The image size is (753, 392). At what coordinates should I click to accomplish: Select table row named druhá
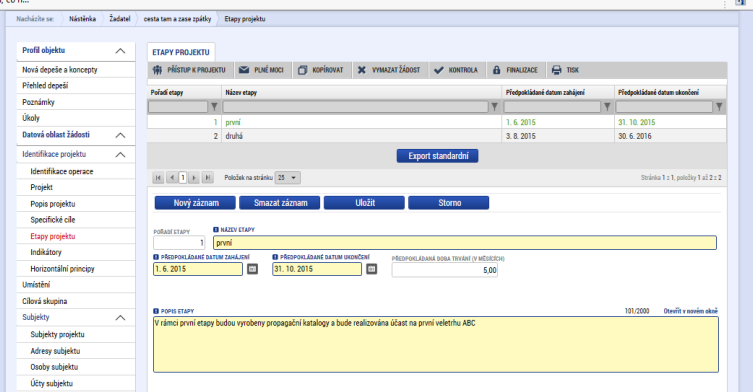[437, 136]
